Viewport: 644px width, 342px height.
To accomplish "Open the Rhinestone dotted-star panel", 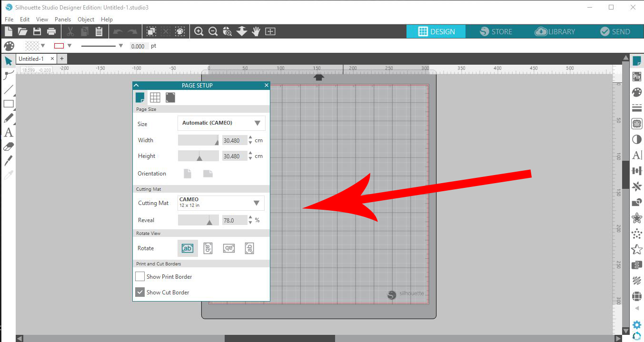I will [636, 234].
